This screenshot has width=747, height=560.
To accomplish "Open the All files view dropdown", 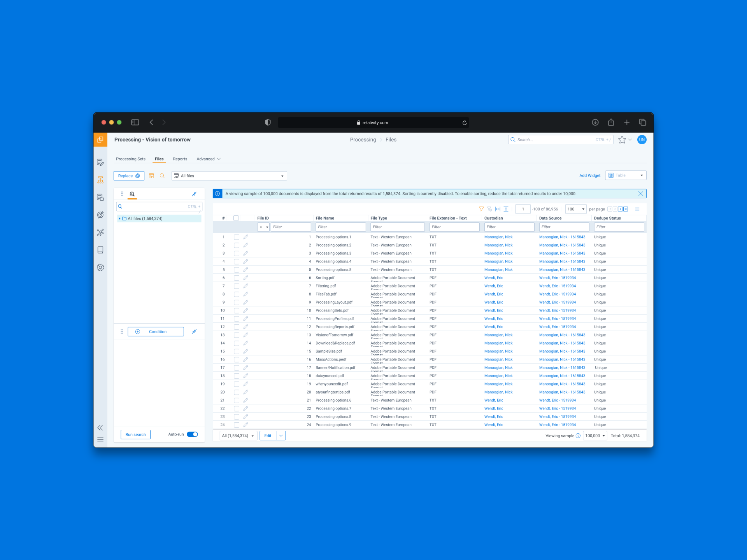I will click(229, 176).
